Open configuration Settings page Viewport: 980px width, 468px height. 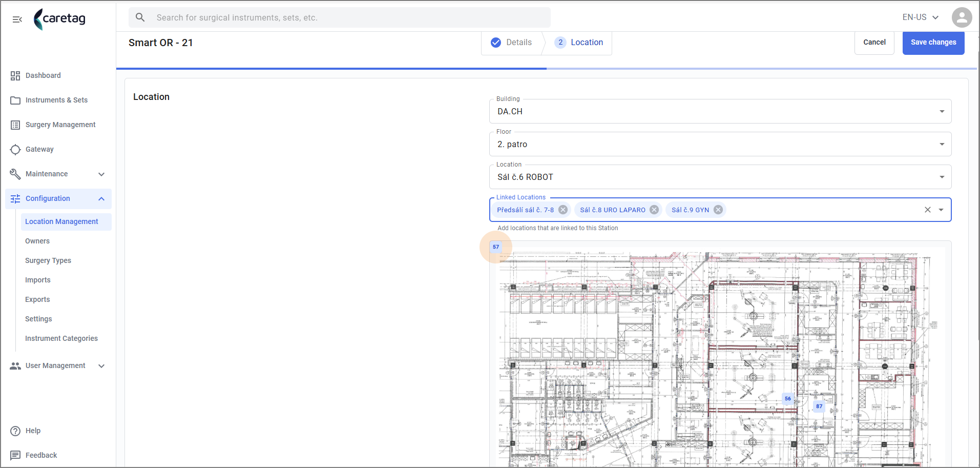coord(38,319)
